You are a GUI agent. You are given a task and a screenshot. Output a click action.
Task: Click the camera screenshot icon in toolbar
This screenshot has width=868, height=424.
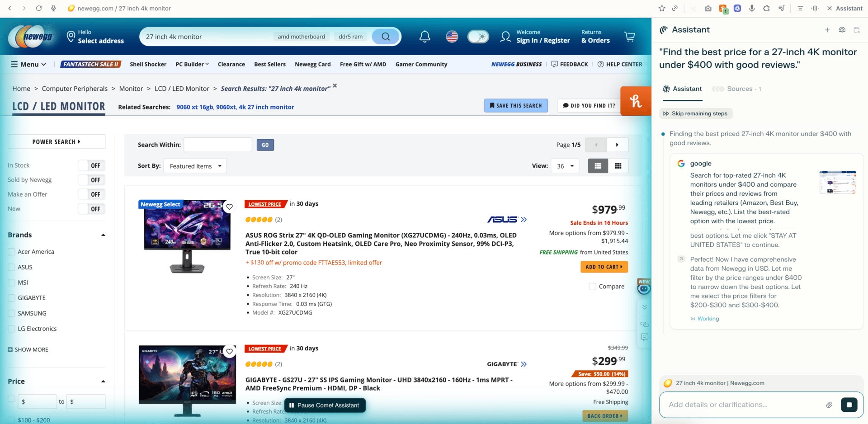tap(708, 8)
